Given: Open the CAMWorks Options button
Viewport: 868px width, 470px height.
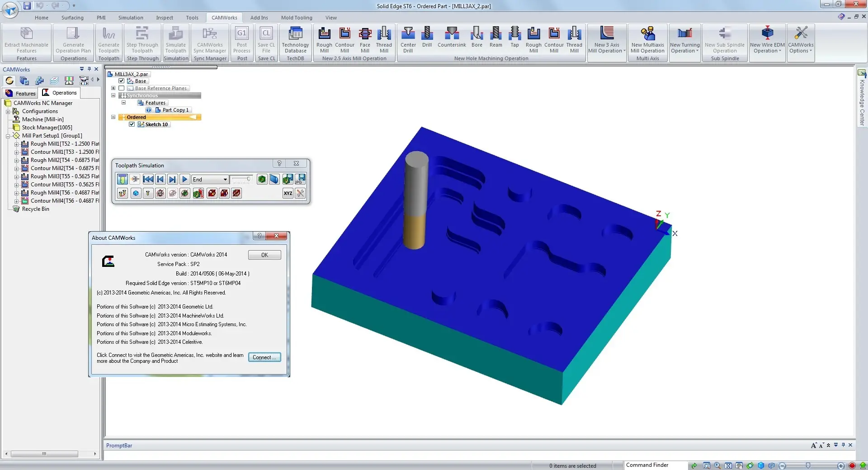Looking at the screenshot, I should coord(801,40).
